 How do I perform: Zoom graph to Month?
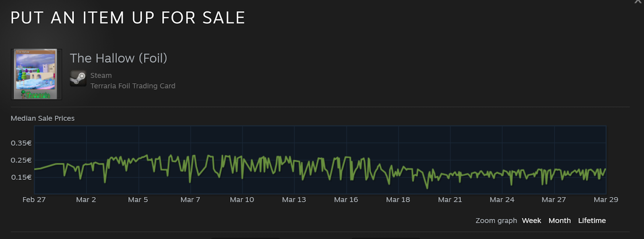pyautogui.click(x=559, y=220)
